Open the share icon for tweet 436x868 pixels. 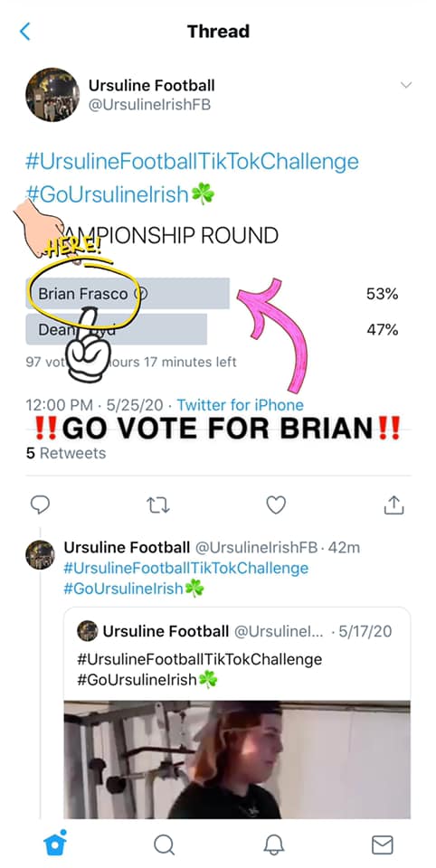tap(393, 505)
